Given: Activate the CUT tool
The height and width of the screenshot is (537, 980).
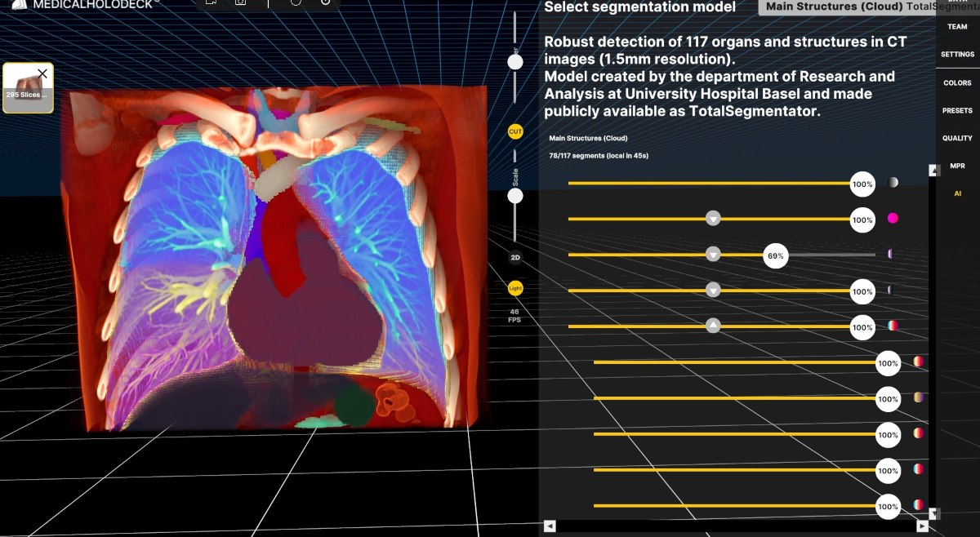Looking at the screenshot, I should pyautogui.click(x=514, y=131).
